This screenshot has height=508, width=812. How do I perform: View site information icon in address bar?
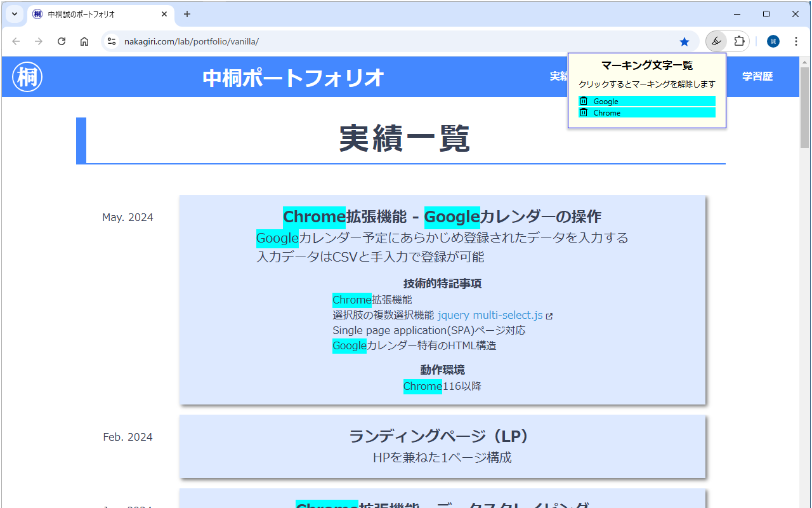click(x=112, y=41)
